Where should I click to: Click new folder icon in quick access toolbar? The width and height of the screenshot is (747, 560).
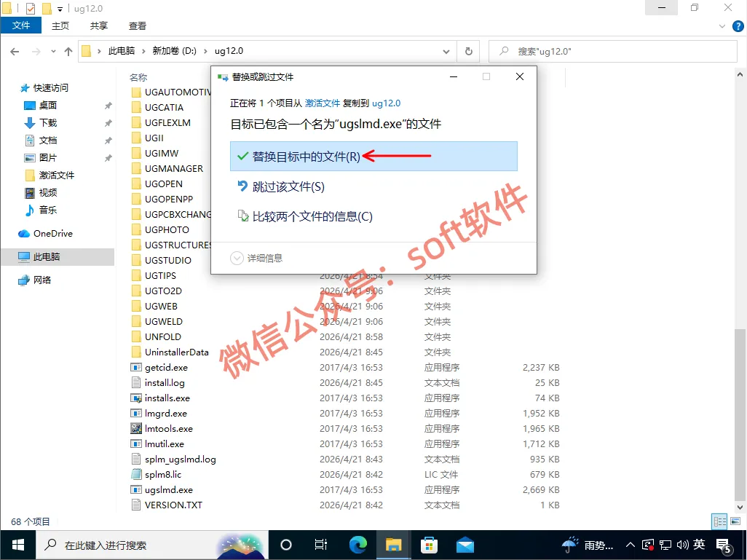[47, 9]
